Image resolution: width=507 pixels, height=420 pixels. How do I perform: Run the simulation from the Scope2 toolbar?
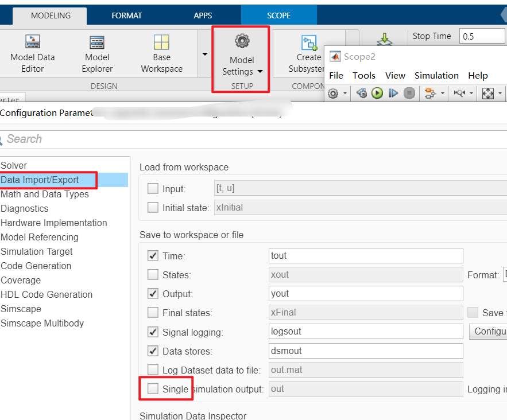pyautogui.click(x=377, y=92)
